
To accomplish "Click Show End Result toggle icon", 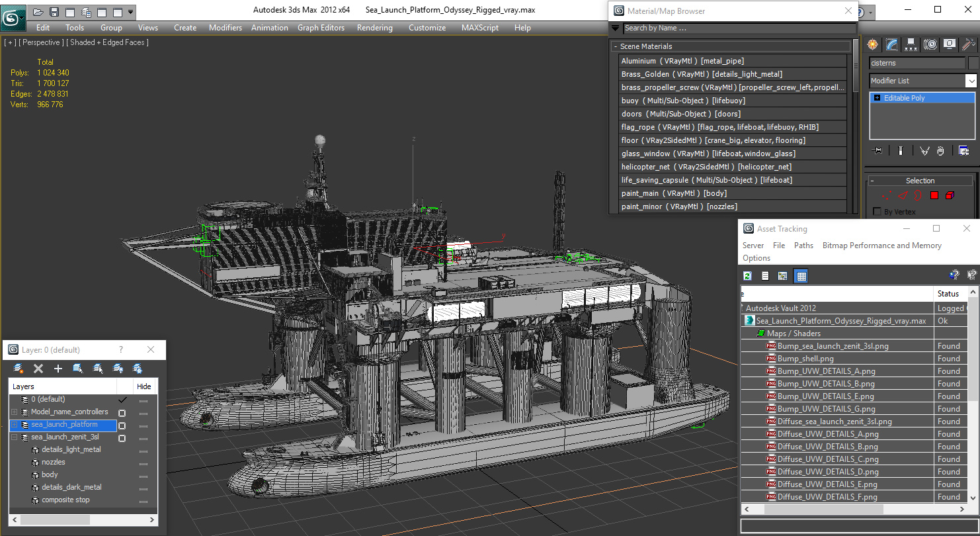I will click(900, 151).
